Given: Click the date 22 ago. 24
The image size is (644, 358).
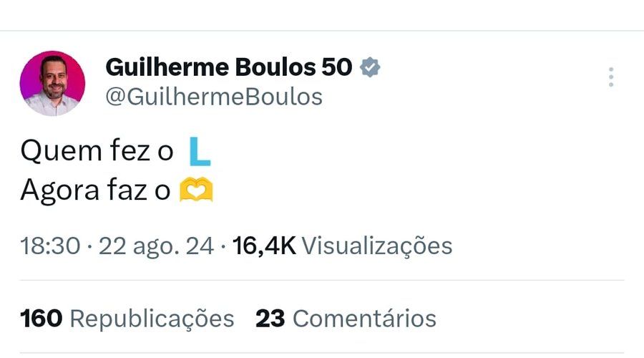Looking at the screenshot, I should 156,246.
